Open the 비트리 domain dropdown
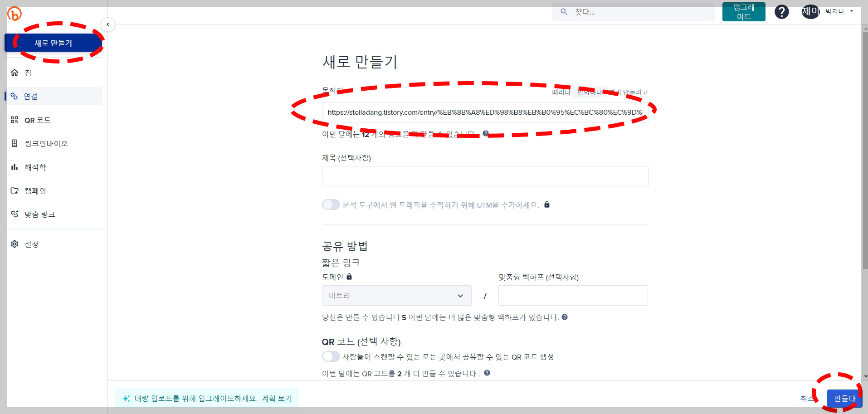868x414 pixels. click(x=396, y=295)
